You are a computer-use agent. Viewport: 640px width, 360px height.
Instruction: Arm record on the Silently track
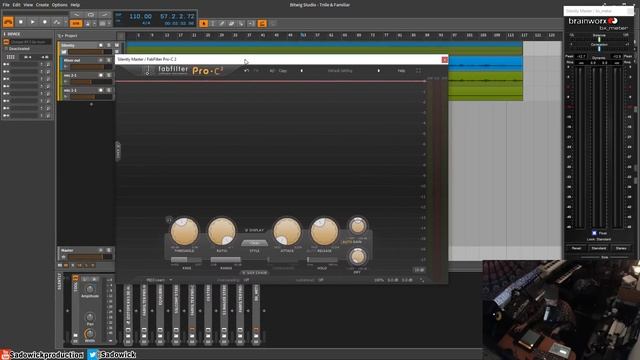[101, 45]
